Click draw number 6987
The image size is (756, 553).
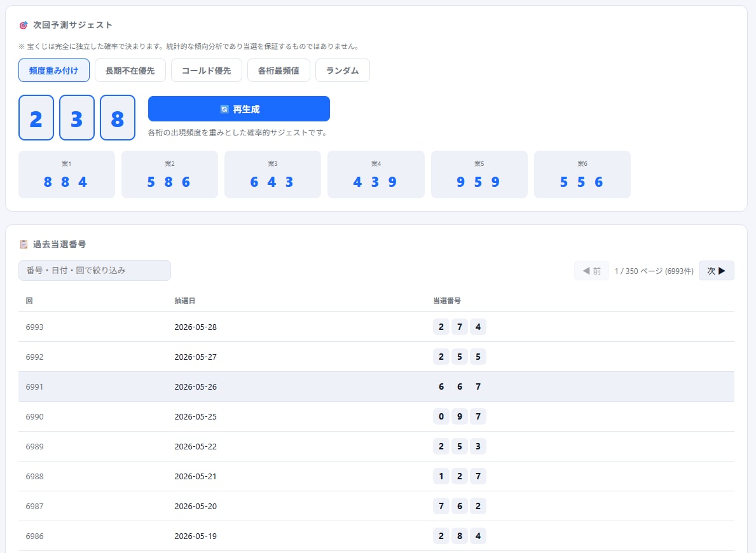(35, 506)
